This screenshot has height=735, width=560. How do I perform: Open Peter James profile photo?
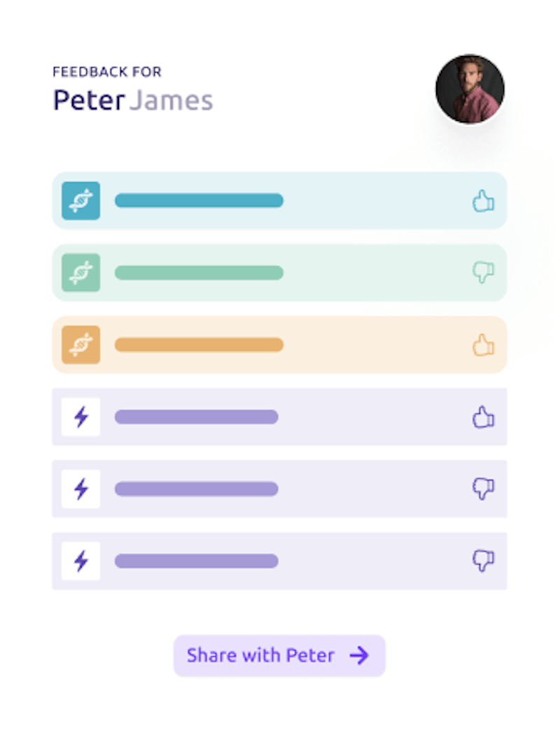click(x=470, y=90)
